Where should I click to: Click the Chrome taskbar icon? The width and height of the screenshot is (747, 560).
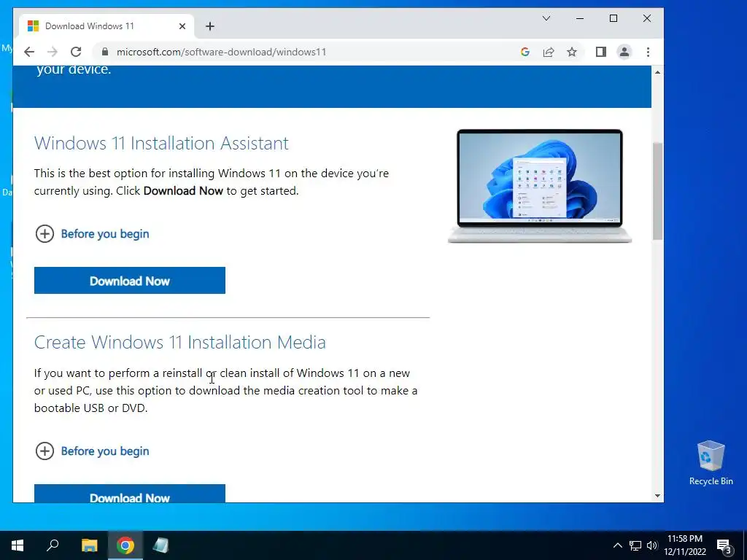125,545
